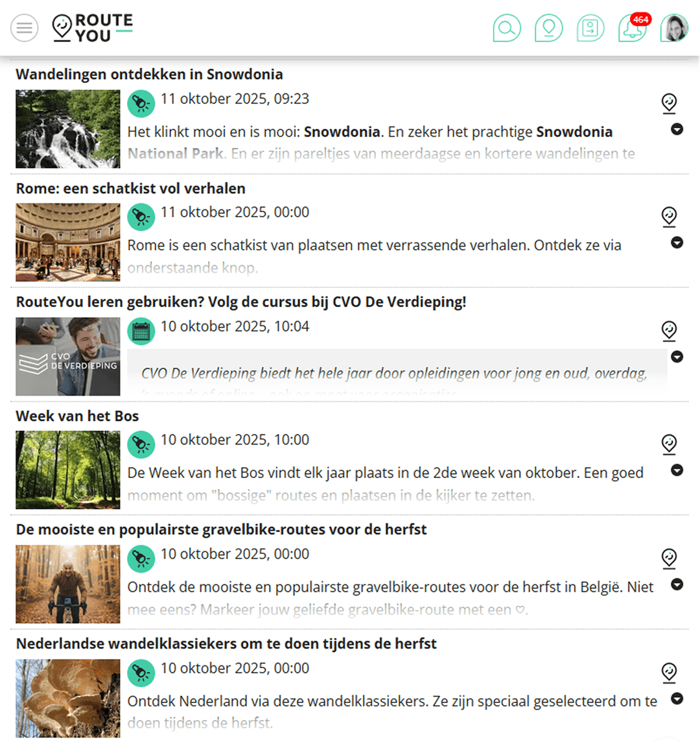Open 'Rome: een schatkist vol verhalen' title
The height and width of the screenshot is (742, 700).
tap(130, 188)
